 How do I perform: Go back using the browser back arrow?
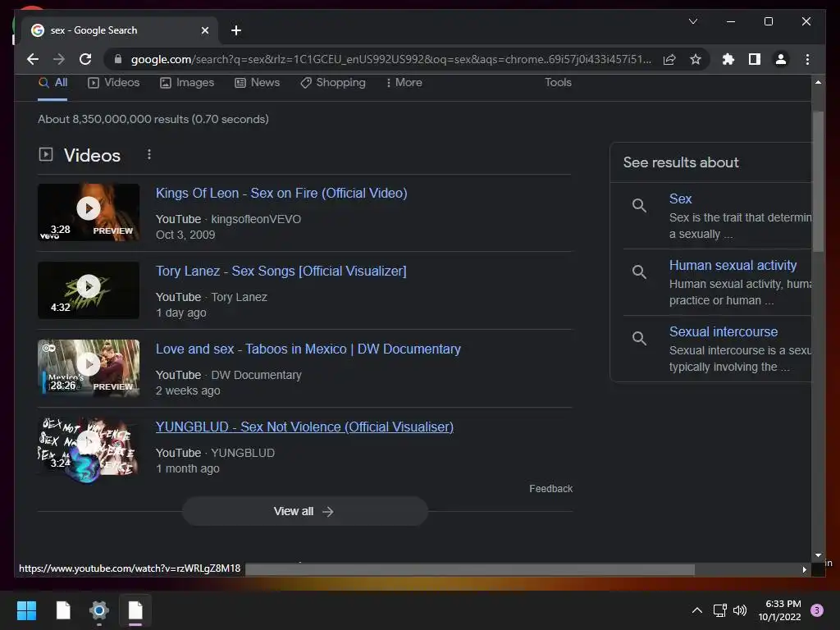point(33,59)
